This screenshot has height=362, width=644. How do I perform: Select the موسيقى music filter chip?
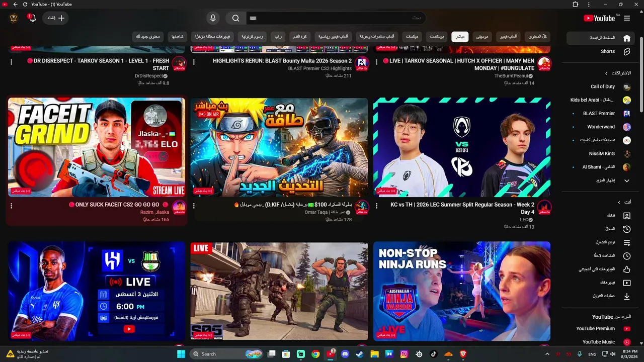(x=482, y=37)
